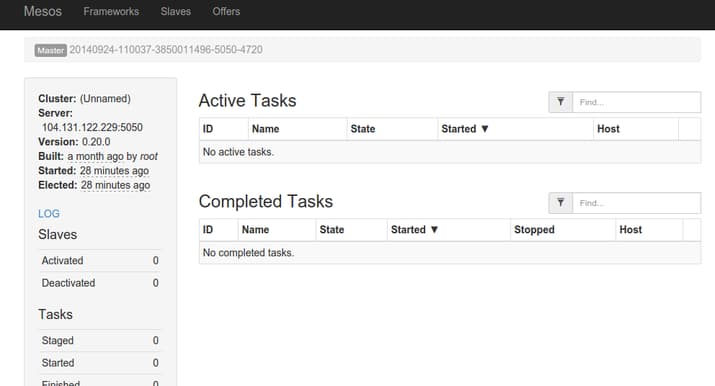Focus the Active Tasks Find field

[637, 102]
